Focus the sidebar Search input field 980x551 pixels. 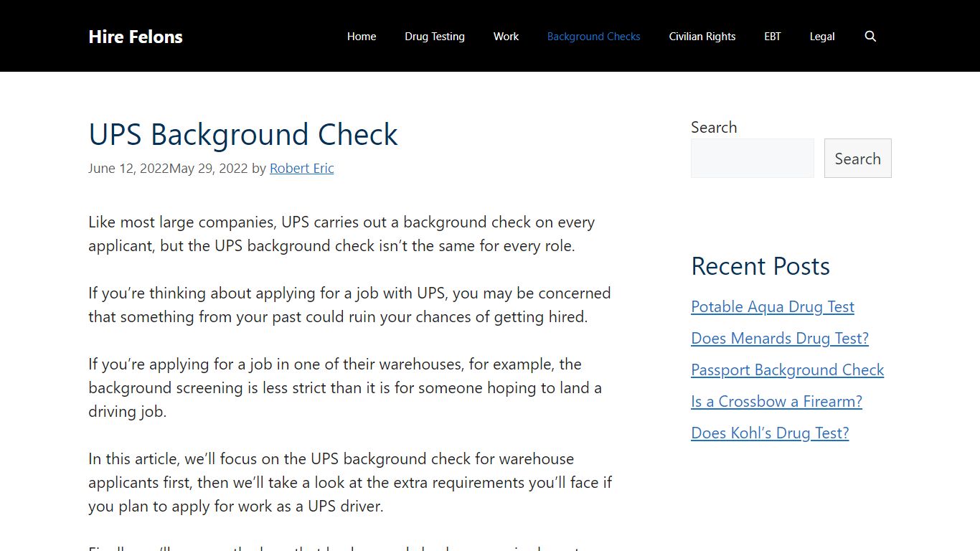(x=753, y=158)
